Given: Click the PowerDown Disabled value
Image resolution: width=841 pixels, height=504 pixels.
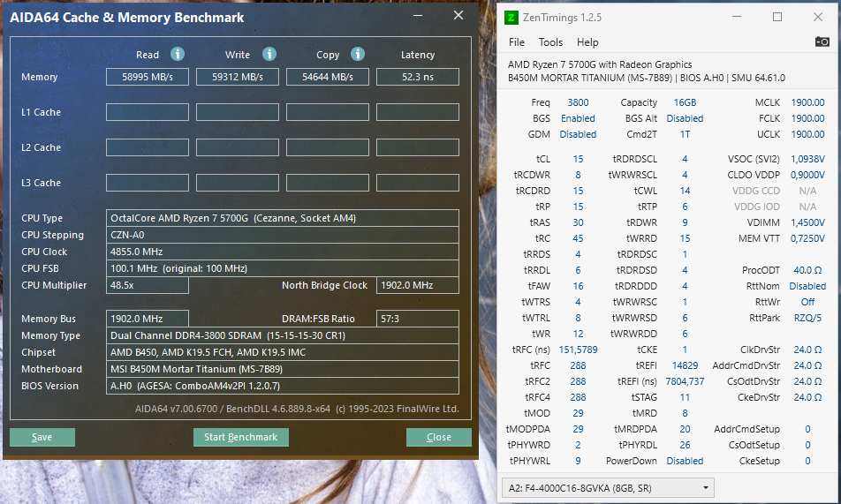Looking at the screenshot, I should point(685,461).
